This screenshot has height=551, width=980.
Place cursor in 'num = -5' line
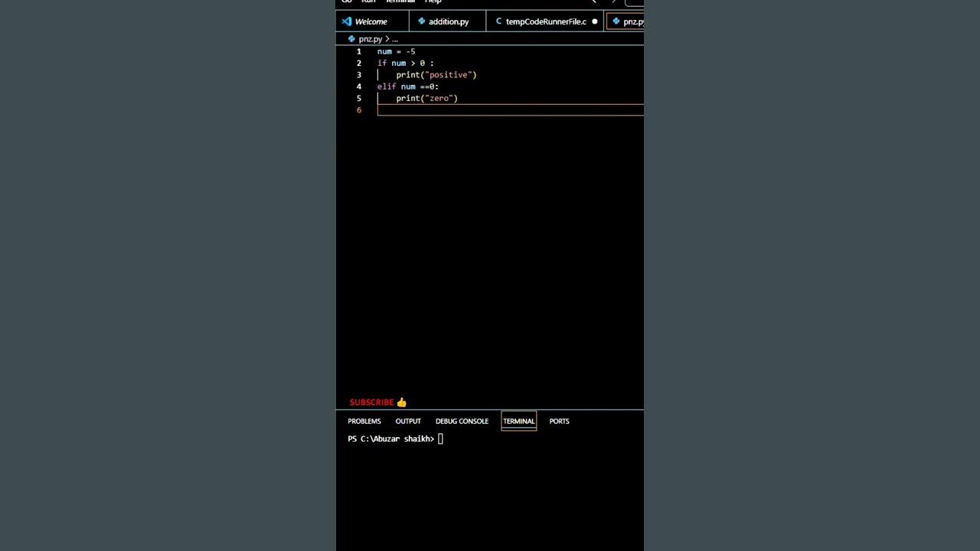click(x=397, y=51)
